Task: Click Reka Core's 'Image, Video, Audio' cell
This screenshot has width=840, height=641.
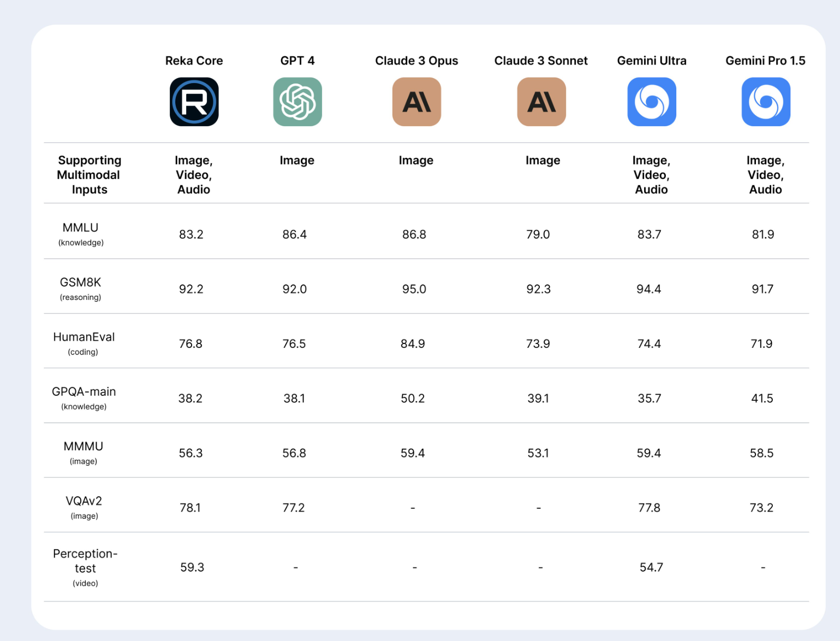Action: (x=194, y=175)
